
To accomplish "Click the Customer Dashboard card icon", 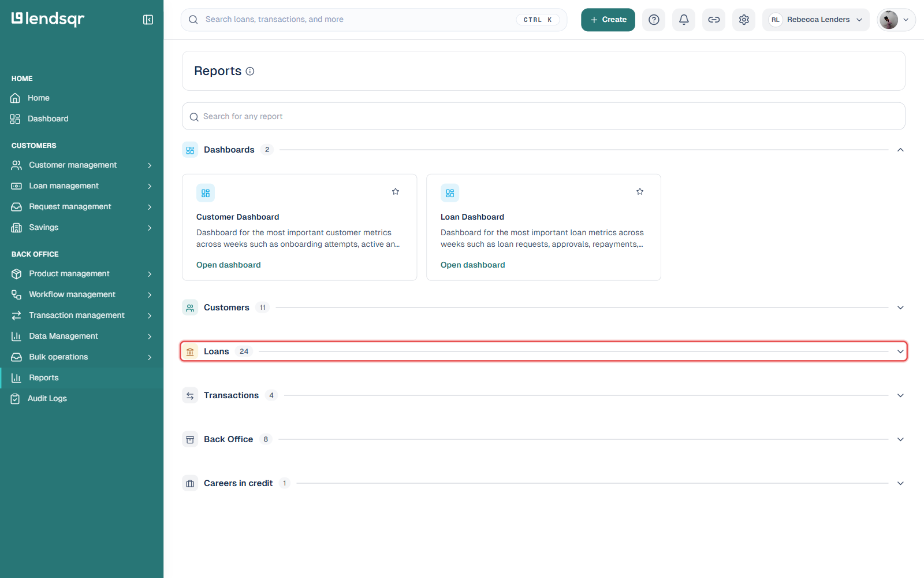I will [206, 193].
